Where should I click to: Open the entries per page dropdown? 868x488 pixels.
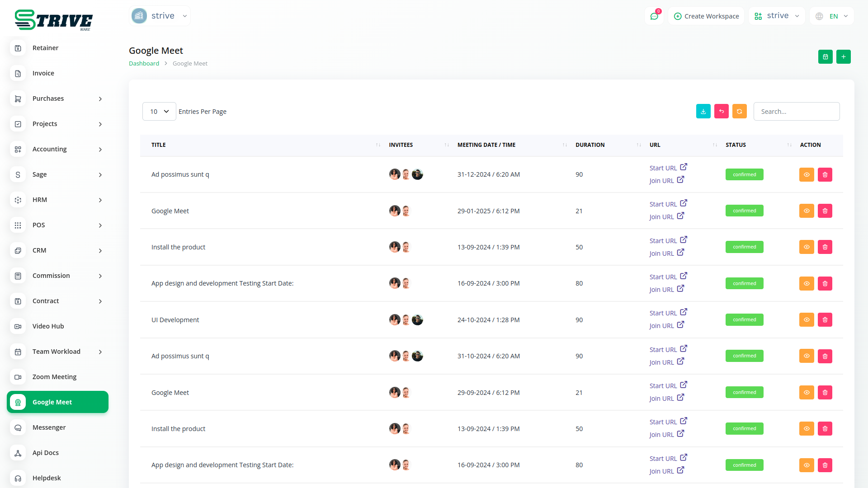(159, 112)
